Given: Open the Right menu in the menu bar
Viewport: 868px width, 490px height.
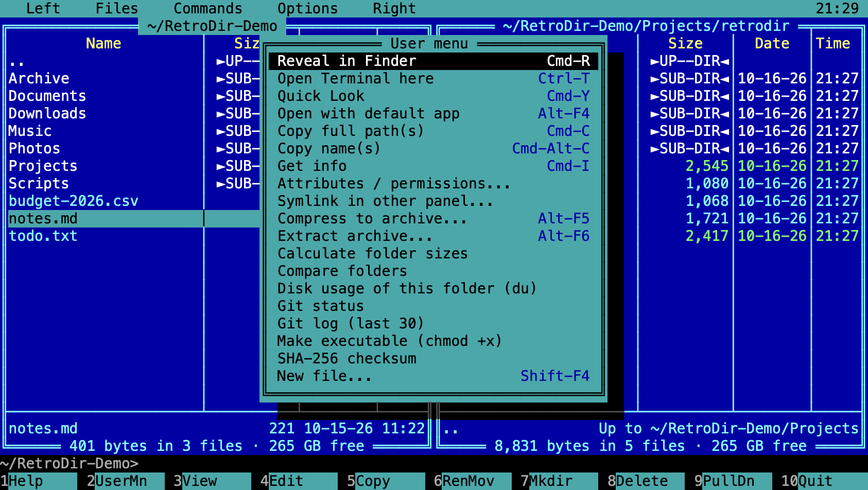Looking at the screenshot, I should pos(394,8).
